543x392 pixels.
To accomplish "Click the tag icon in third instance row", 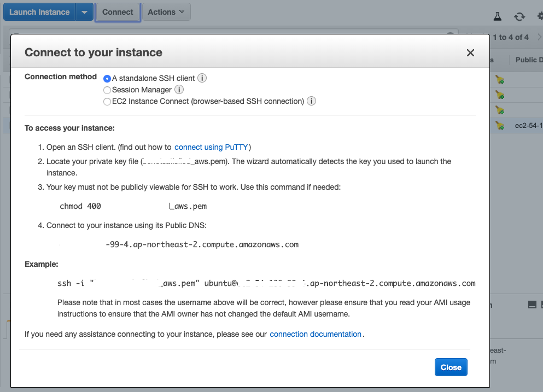I will pyautogui.click(x=500, y=110).
